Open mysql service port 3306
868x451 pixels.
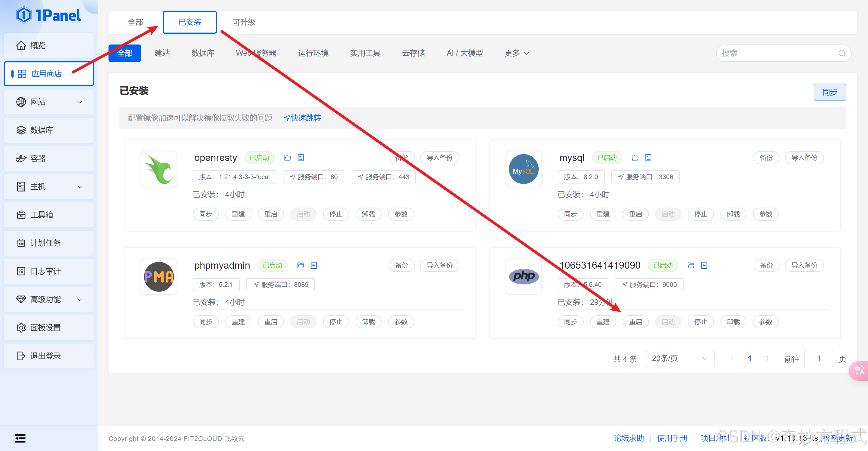pyautogui.click(x=645, y=177)
